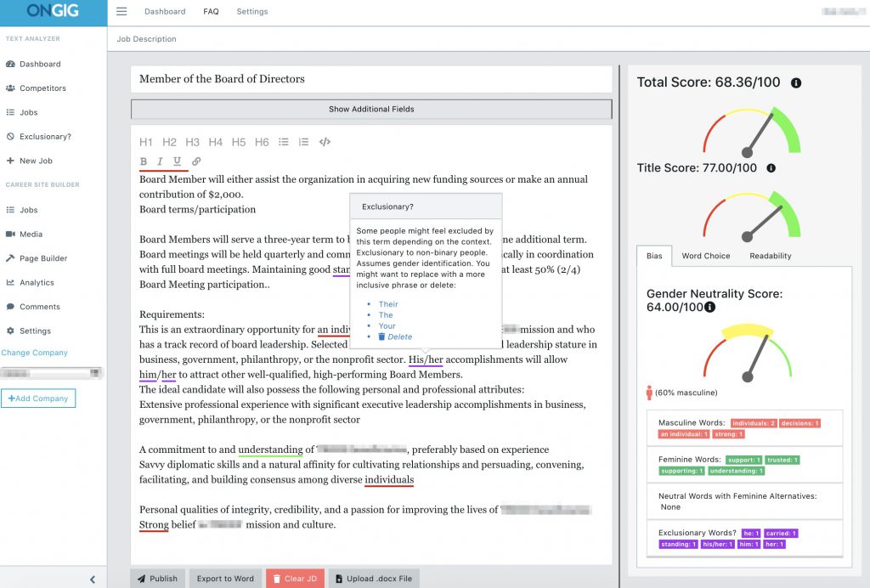Screen dimensions: 870x588
Task: Click Export to Word button
Action: click(225, 579)
